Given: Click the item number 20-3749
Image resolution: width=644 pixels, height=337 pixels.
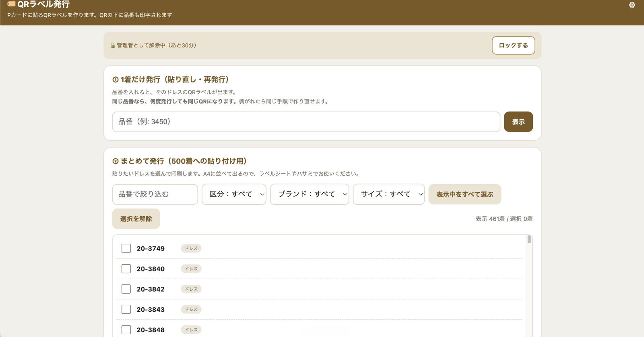Looking at the screenshot, I should coord(151,249).
